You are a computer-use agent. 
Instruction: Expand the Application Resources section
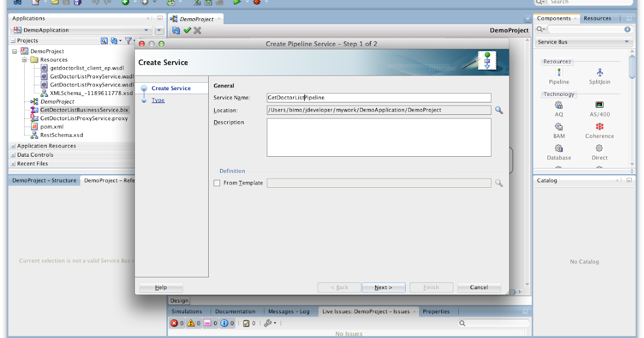(x=13, y=145)
